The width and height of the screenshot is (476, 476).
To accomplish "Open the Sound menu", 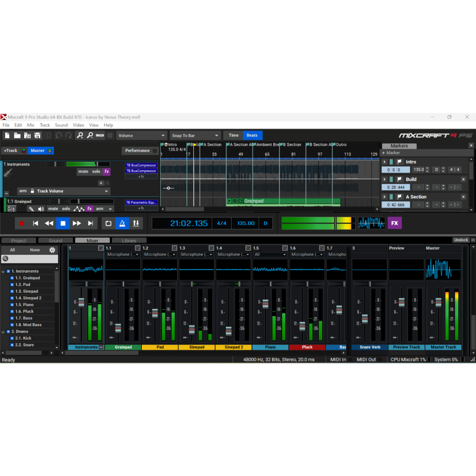I will [x=61, y=125].
